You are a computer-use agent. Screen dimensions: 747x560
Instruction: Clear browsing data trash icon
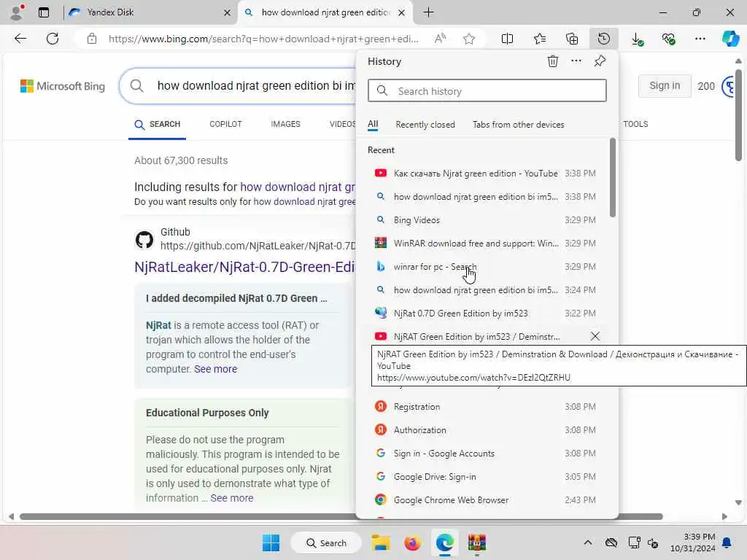tap(553, 61)
